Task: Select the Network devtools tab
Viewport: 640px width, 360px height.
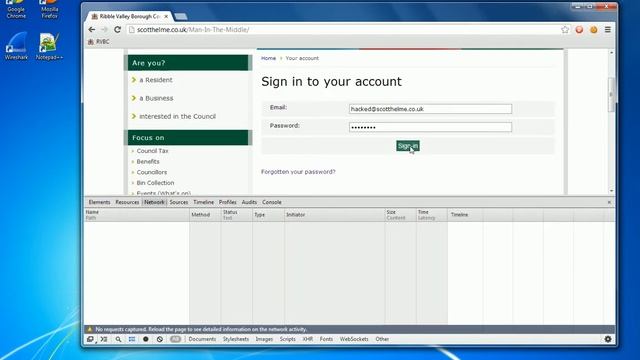Action: tap(154, 202)
